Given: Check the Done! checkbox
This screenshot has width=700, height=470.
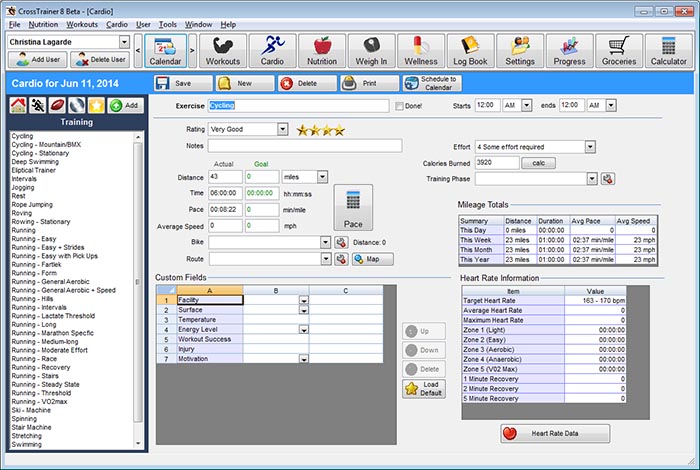Looking at the screenshot, I should [x=400, y=106].
